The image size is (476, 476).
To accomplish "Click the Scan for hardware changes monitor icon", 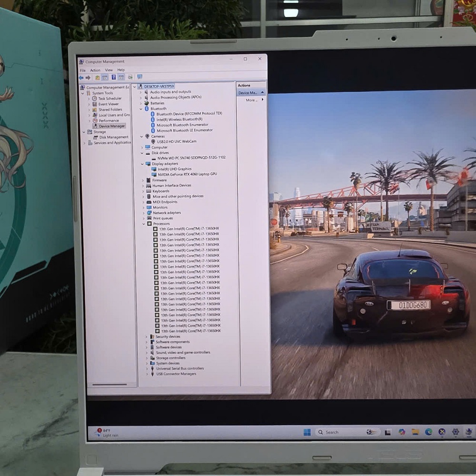I will coord(139,77).
